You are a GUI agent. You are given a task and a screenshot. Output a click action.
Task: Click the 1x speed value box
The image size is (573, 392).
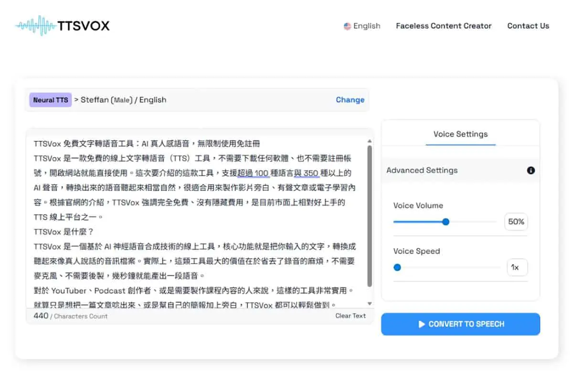[517, 267]
